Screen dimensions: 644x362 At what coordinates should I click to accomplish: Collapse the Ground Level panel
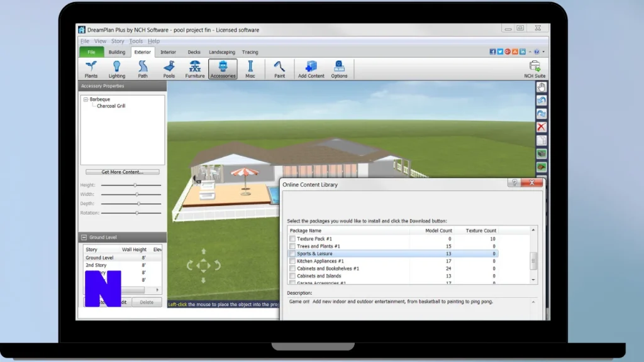(84, 237)
